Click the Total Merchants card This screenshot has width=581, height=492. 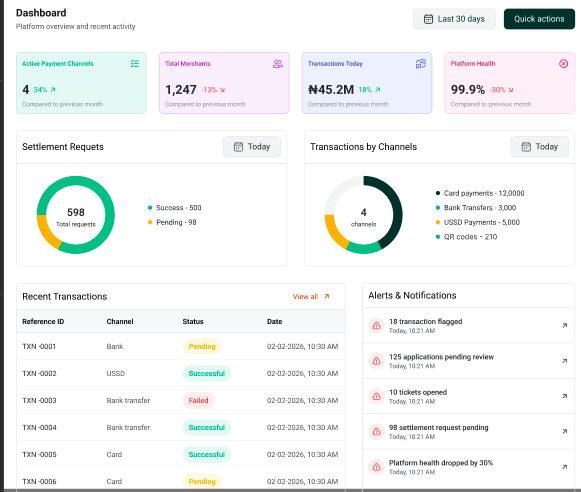click(x=224, y=83)
